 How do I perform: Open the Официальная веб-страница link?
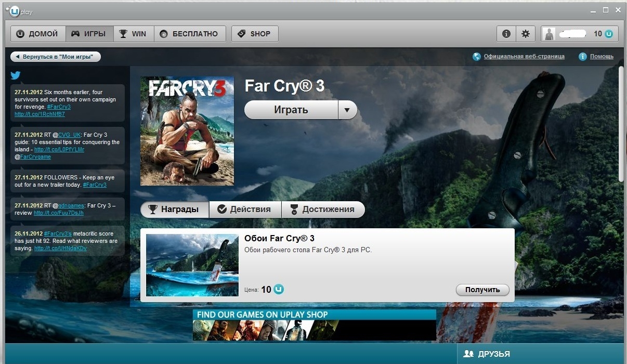[524, 57]
